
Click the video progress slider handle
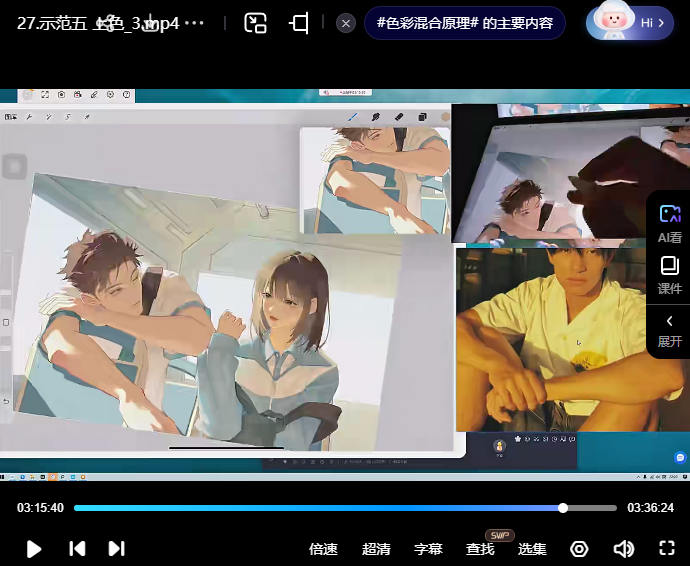coord(563,508)
